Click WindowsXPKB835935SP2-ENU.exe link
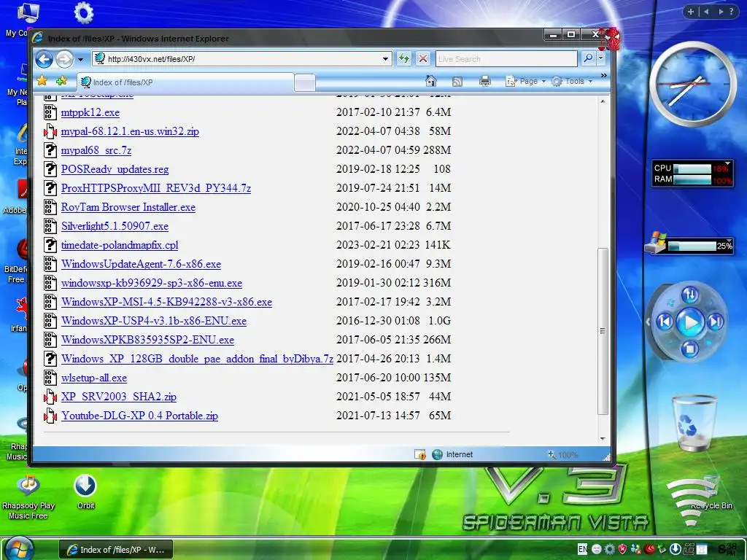The height and width of the screenshot is (560, 747). click(147, 340)
